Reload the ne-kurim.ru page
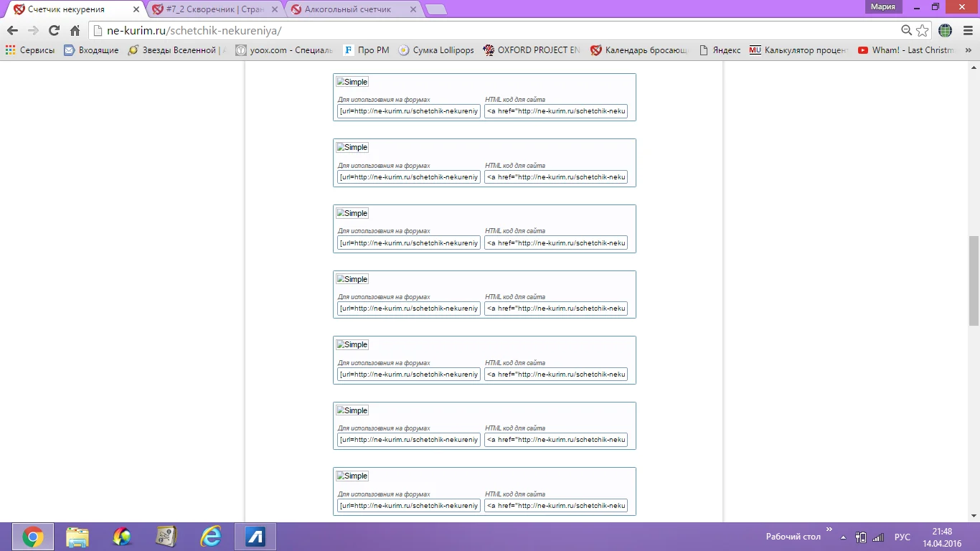 [54, 31]
